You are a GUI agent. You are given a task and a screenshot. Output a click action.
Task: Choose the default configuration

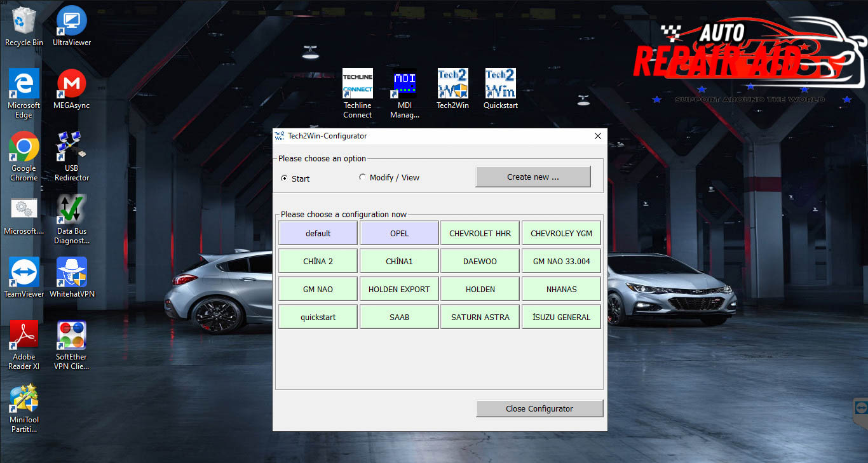click(318, 233)
